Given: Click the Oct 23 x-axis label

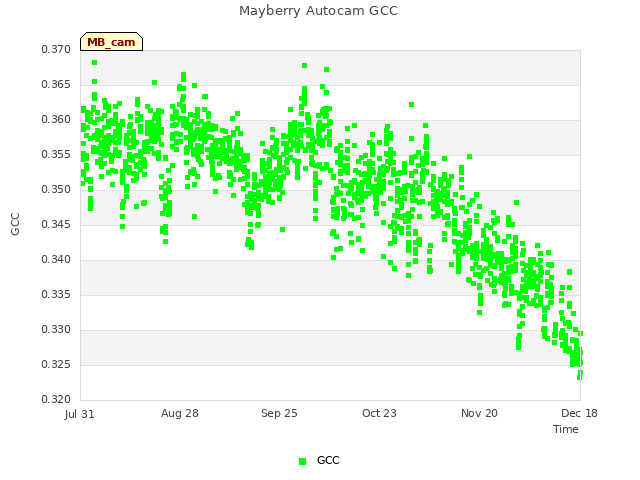Looking at the screenshot, I should pos(379,413).
